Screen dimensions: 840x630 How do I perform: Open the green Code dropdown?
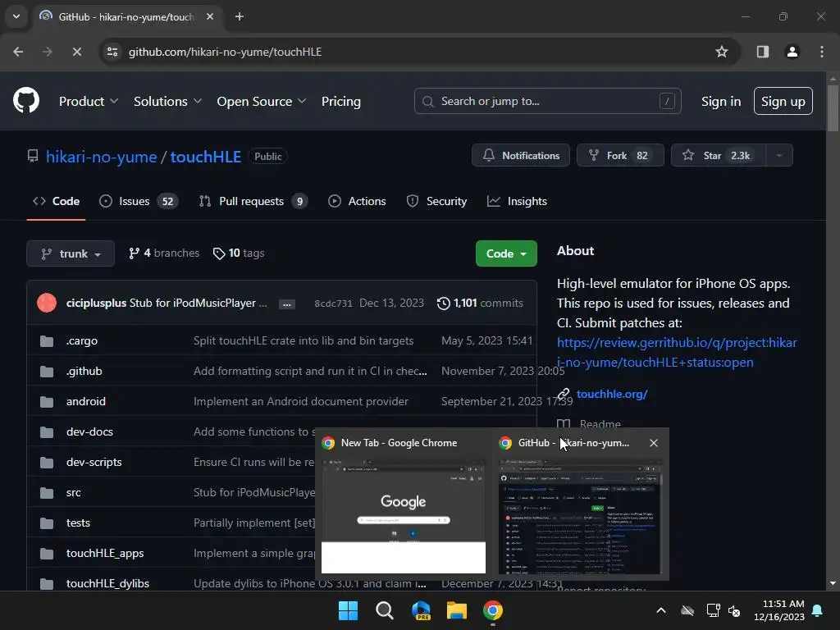click(x=506, y=253)
